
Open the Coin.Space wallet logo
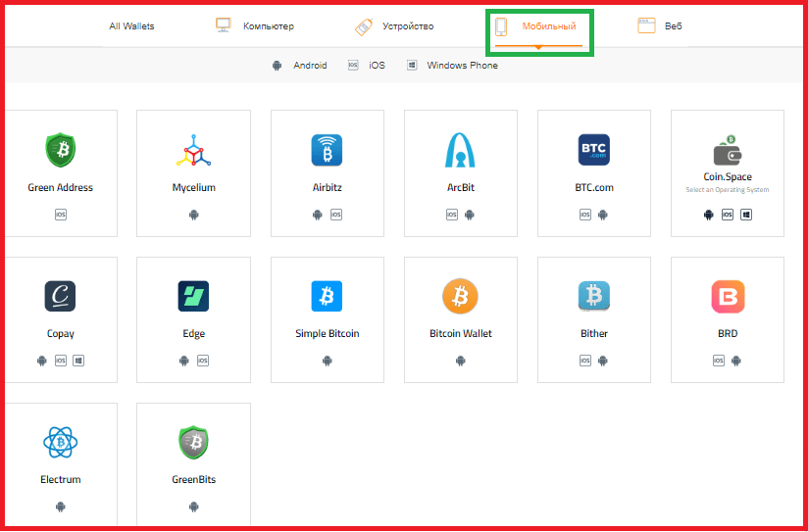point(727,150)
